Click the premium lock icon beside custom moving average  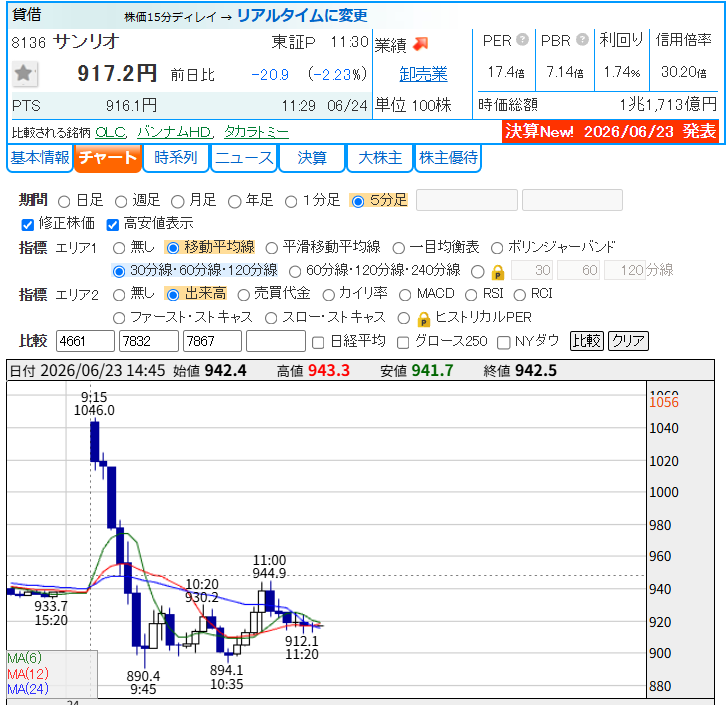click(x=498, y=272)
